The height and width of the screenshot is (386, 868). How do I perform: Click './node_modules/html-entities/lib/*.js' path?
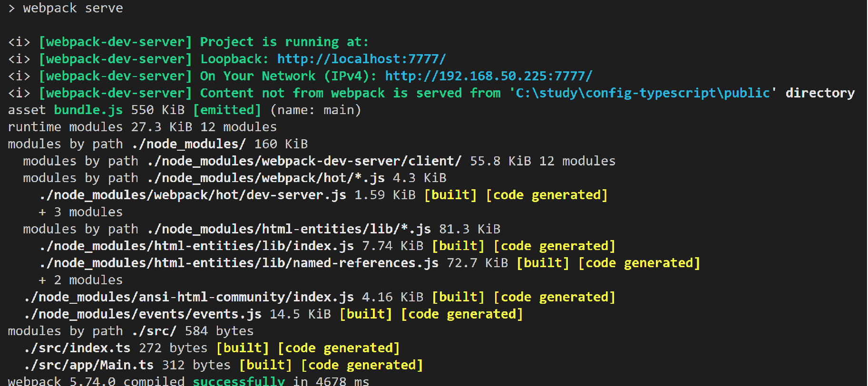click(x=289, y=229)
